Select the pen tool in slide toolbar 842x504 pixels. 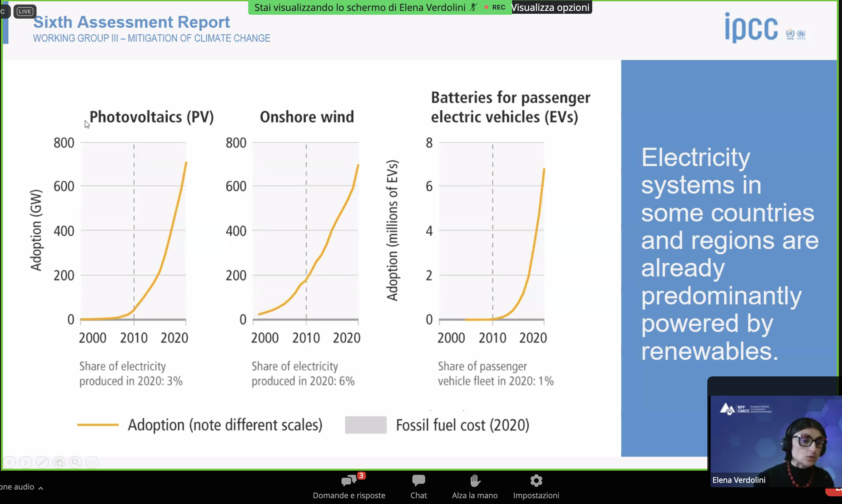click(x=42, y=462)
